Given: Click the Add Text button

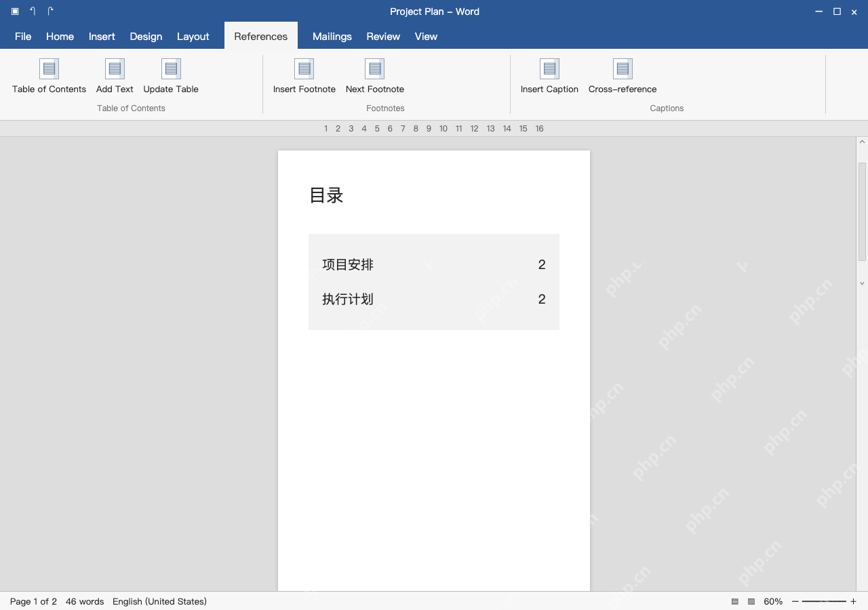Looking at the screenshot, I should tap(115, 76).
